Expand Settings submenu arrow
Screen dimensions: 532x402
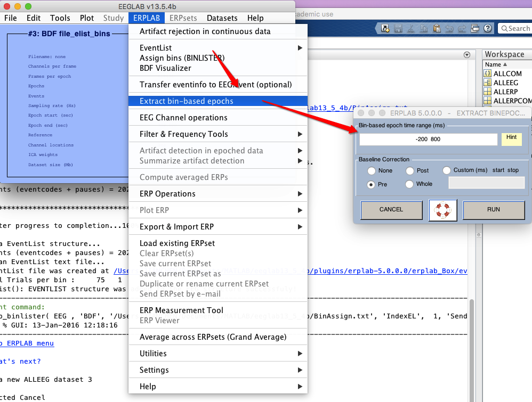300,370
